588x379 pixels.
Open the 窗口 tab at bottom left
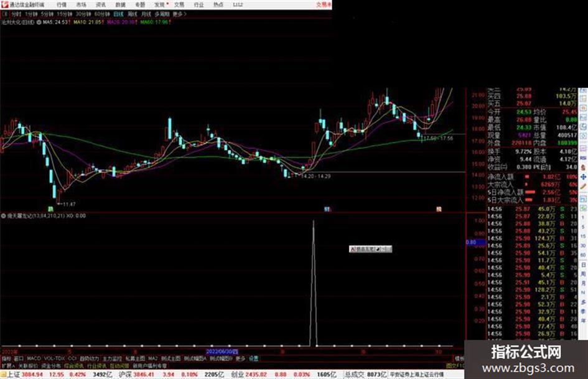point(19,358)
